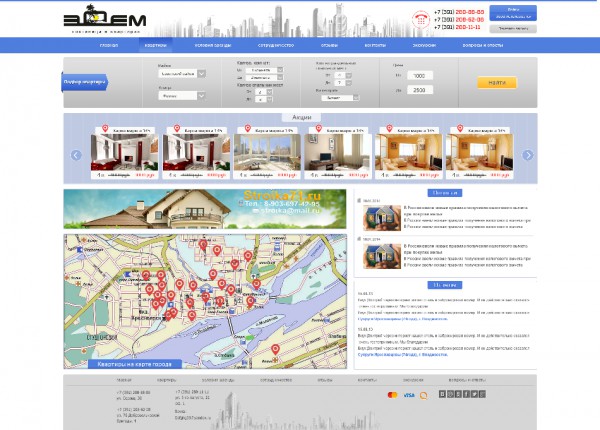
Task: Click the blue Новости section heading
Action: coord(445,193)
